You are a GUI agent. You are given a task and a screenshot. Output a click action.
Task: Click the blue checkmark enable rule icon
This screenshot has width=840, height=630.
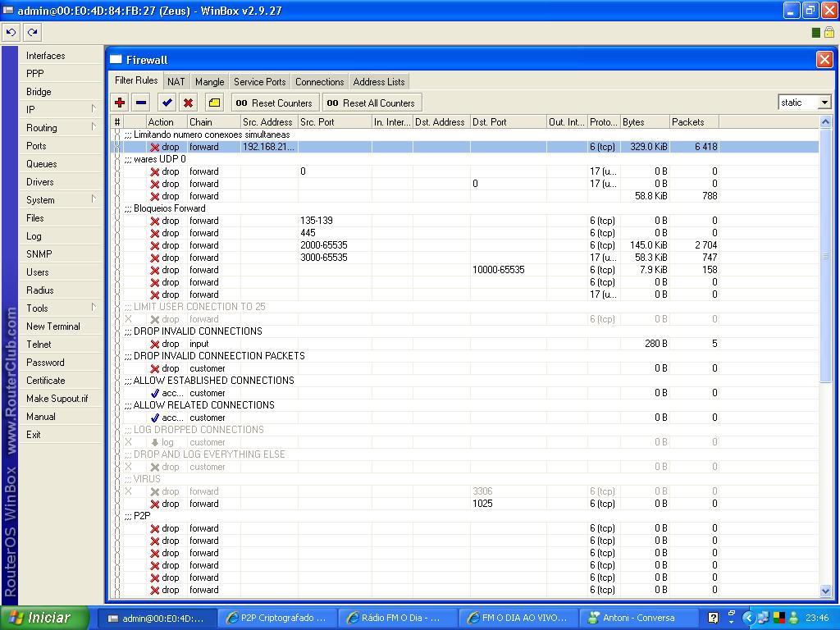tap(167, 103)
